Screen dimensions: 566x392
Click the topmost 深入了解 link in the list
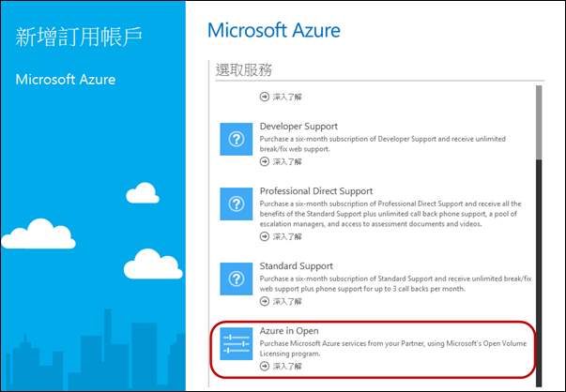(x=279, y=96)
